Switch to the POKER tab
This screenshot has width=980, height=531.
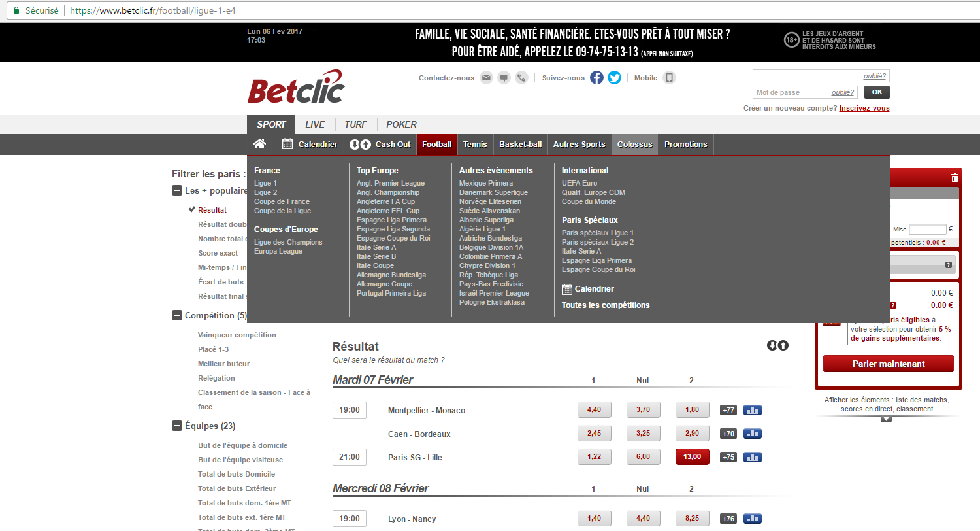click(x=401, y=124)
